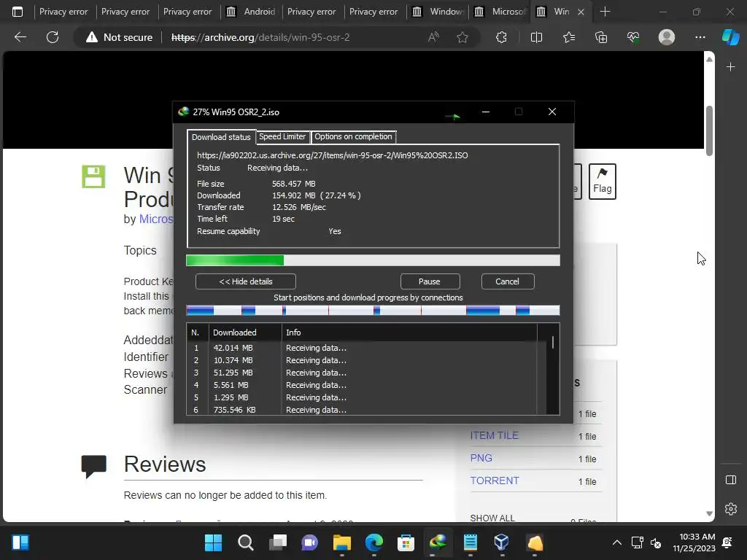Open the profile avatar icon
The height and width of the screenshot is (560, 747).
click(667, 37)
